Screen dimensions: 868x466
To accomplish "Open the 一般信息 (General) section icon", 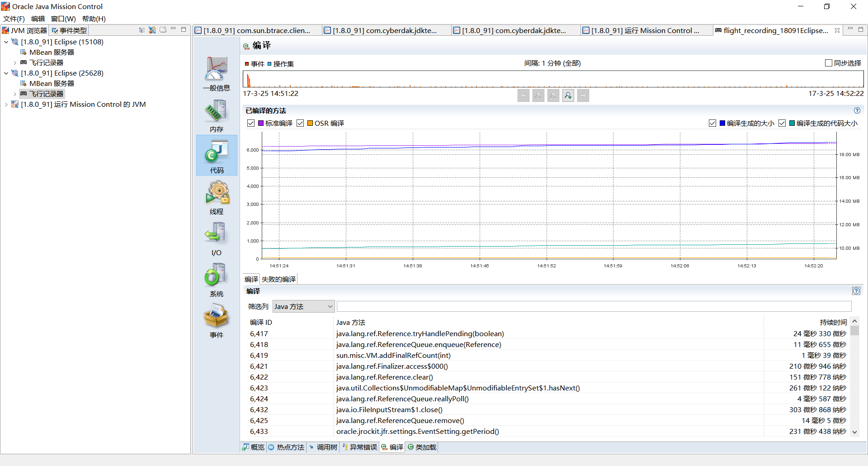I will (x=217, y=74).
